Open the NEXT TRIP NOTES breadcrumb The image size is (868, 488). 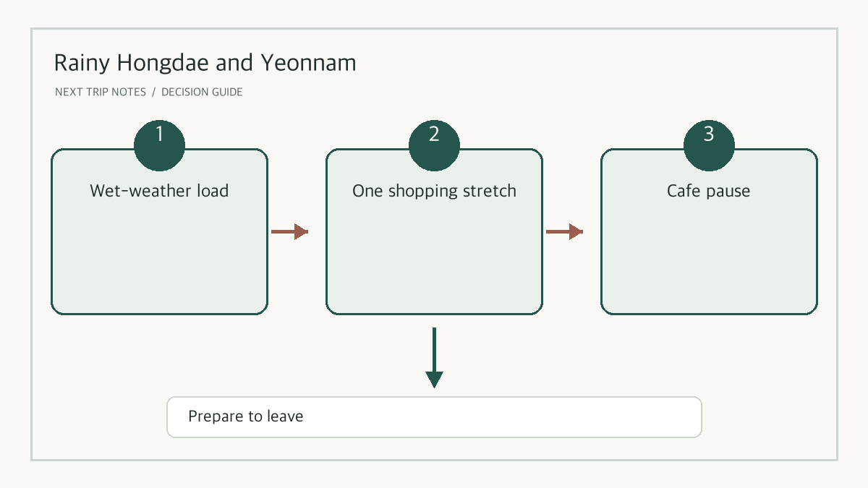pyautogui.click(x=101, y=93)
